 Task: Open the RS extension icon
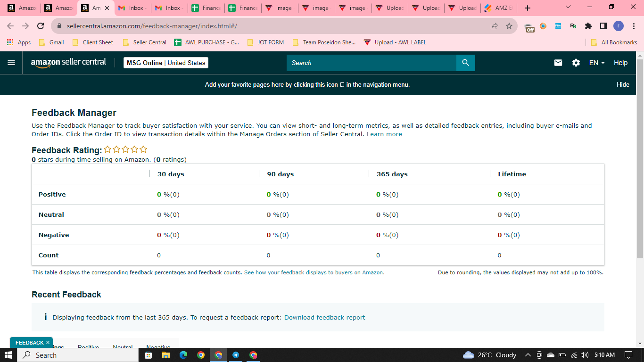tap(573, 26)
